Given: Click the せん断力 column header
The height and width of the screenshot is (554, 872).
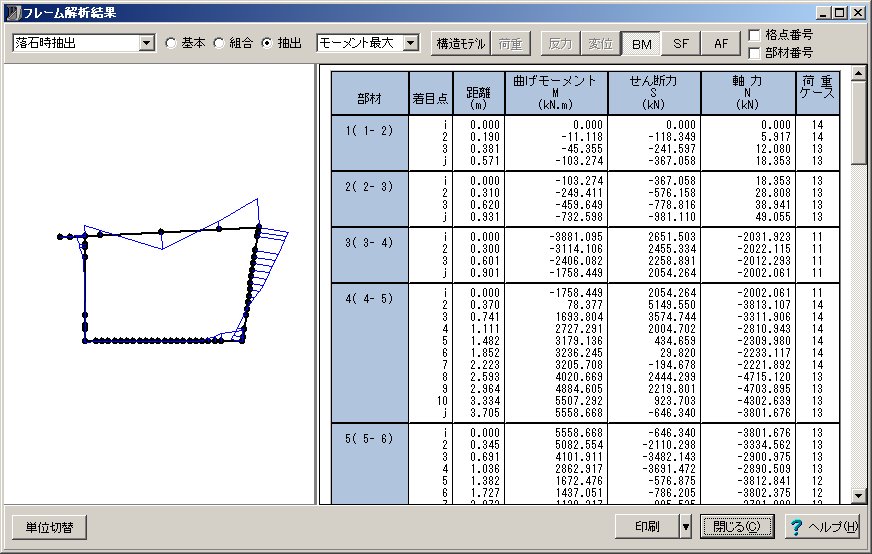Looking at the screenshot, I should (654, 93).
